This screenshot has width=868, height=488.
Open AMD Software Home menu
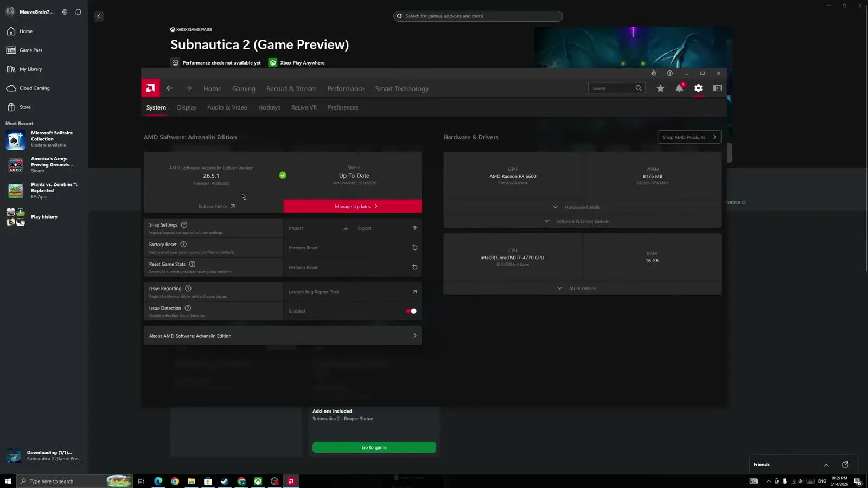[212, 88]
